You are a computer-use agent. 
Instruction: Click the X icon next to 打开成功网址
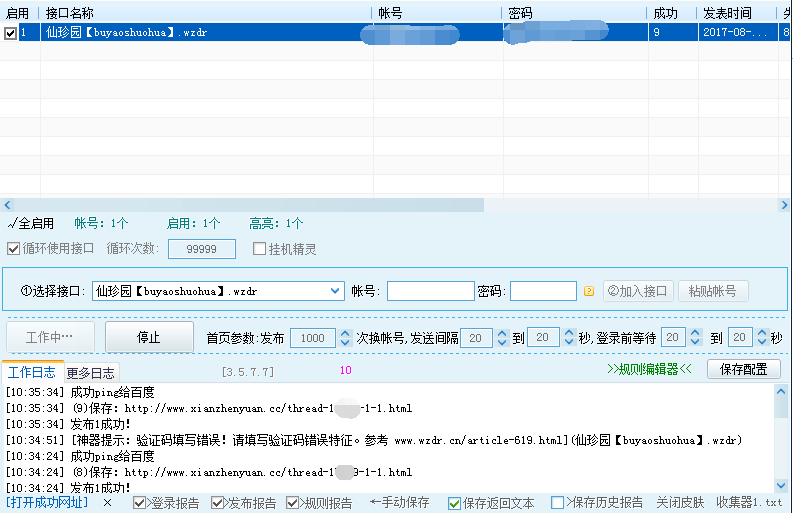click(x=107, y=503)
